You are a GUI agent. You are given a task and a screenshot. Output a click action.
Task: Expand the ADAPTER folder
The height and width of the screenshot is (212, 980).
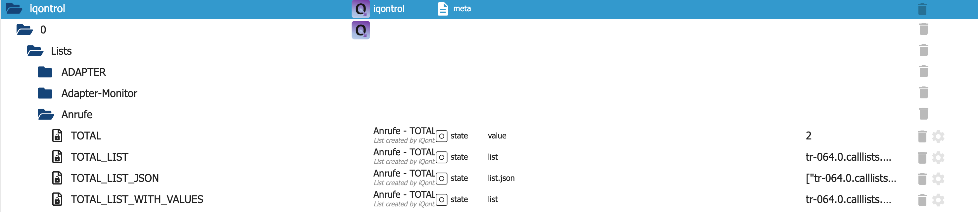[45, 72]
